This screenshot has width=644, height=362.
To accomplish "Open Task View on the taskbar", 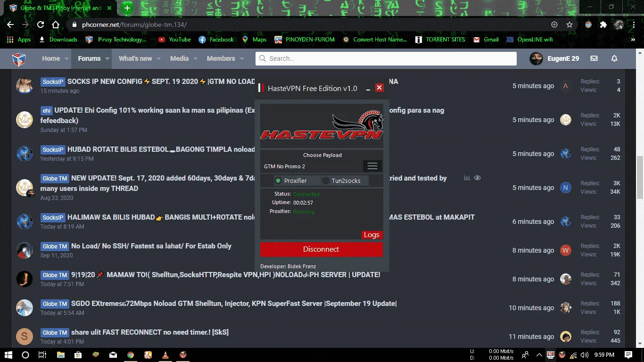I will pyautogui.click(x=42, y=354).
